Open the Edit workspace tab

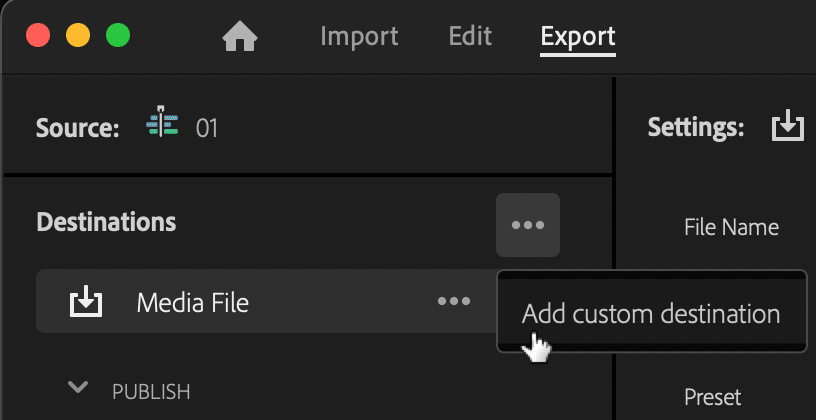pos(470,36)
